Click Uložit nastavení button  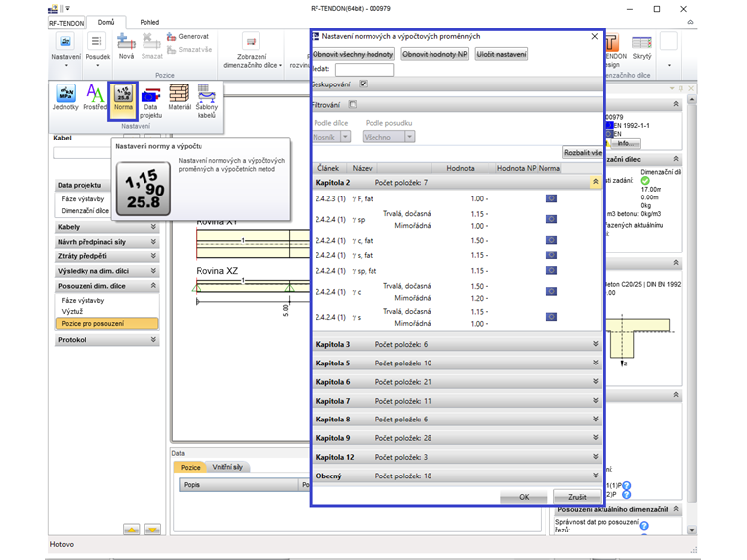[x=501, y=54]
